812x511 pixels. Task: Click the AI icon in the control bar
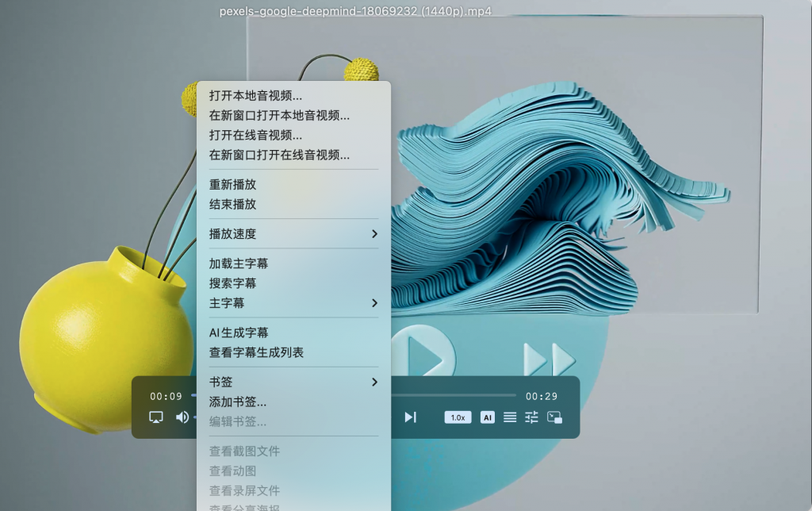pos(488,417)
